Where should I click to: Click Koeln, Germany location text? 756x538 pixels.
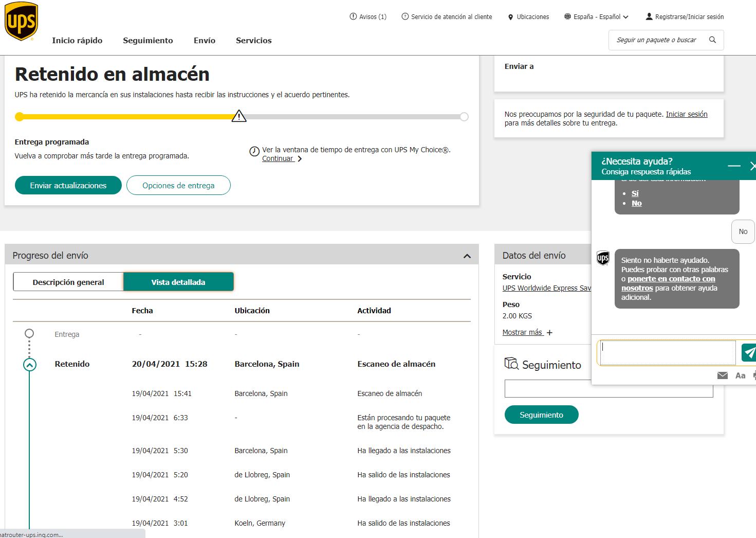pyautogui.click(x=260, y=523)
